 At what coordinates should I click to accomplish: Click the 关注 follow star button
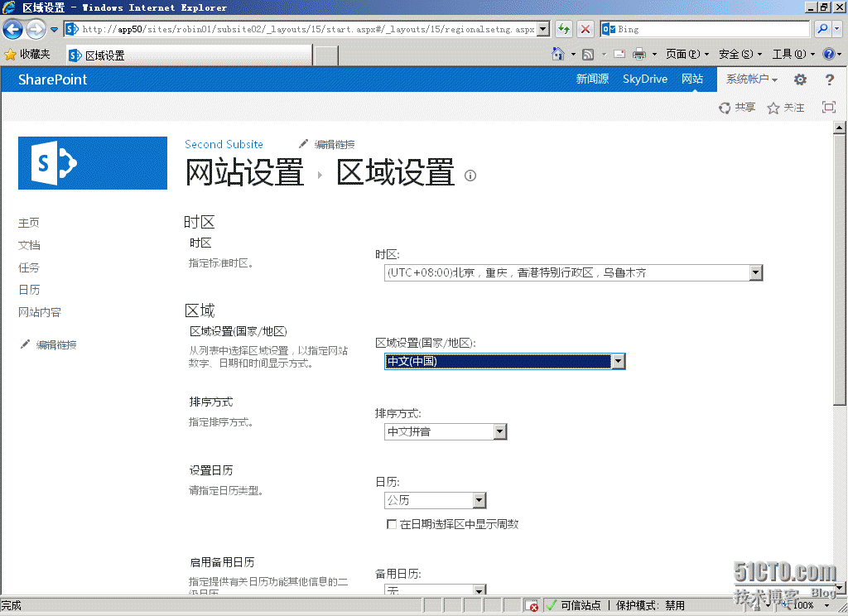[785, 108]
